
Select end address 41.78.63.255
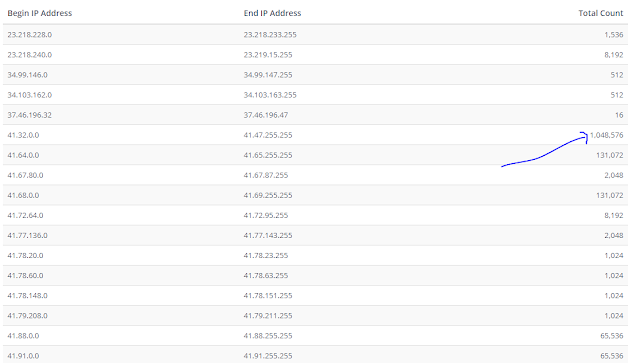point(266,275)
